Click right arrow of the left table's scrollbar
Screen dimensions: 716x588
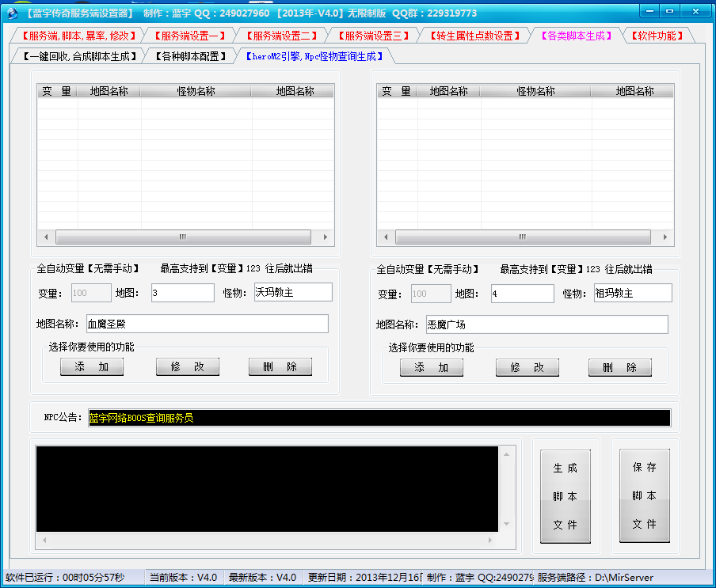click(325, 237)
